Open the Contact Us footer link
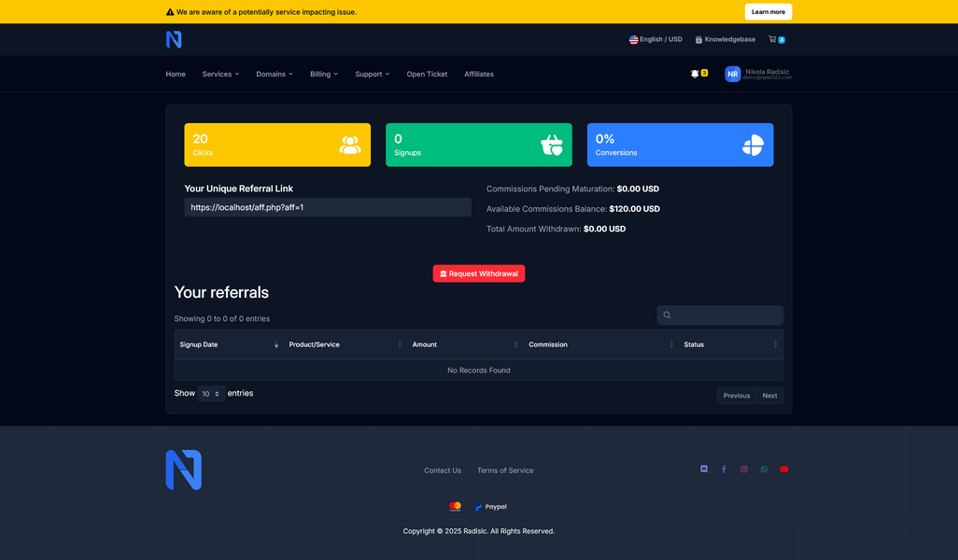 [443, 470]
